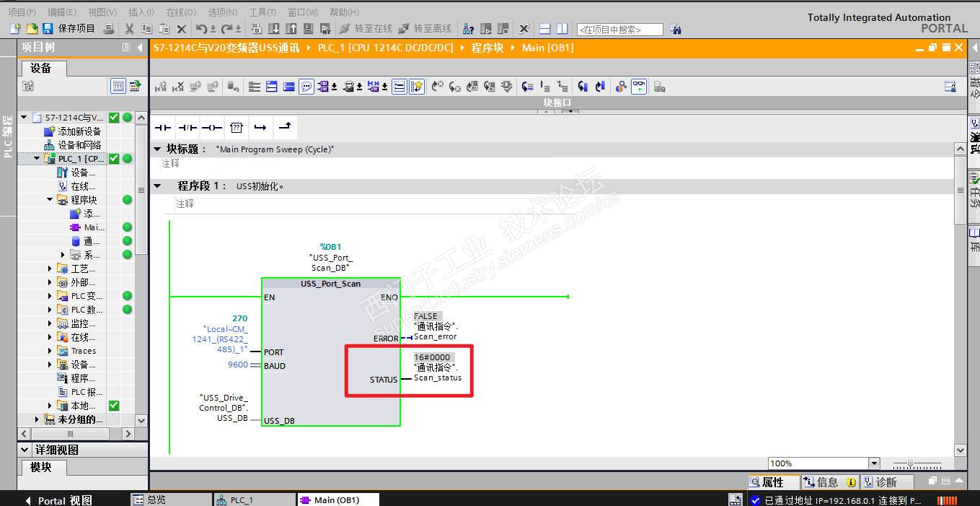Open the 帮助(H) menu
The image size is (980, 506).
coord(344,12)
